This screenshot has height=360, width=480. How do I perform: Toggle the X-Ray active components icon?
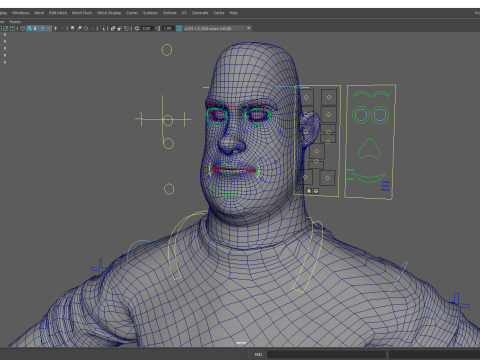tap(120, 28)
